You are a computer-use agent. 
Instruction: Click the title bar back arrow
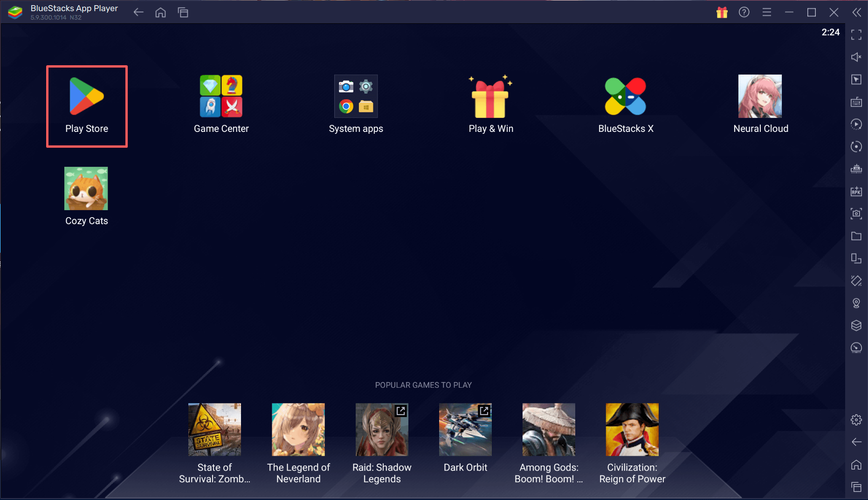click(x=138, y=12)
